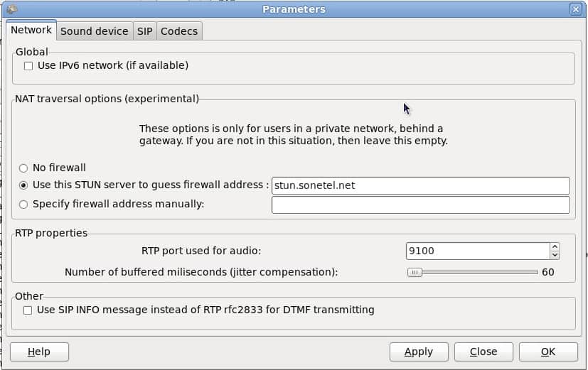Viewport: 588px width, 370px height.
Task: Enable Use IPv6 network checkbox
Action: [x=28, y=66]
